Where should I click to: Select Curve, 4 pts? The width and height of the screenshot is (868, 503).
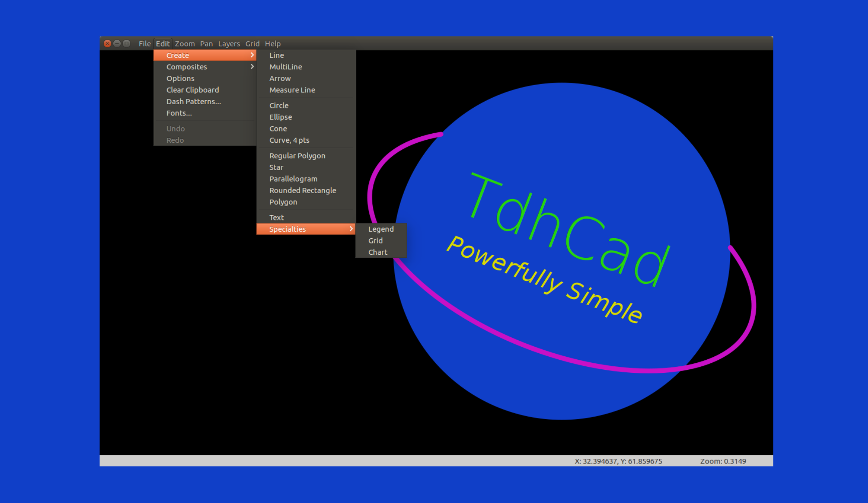pyautogui.click(x=306, y=140)
